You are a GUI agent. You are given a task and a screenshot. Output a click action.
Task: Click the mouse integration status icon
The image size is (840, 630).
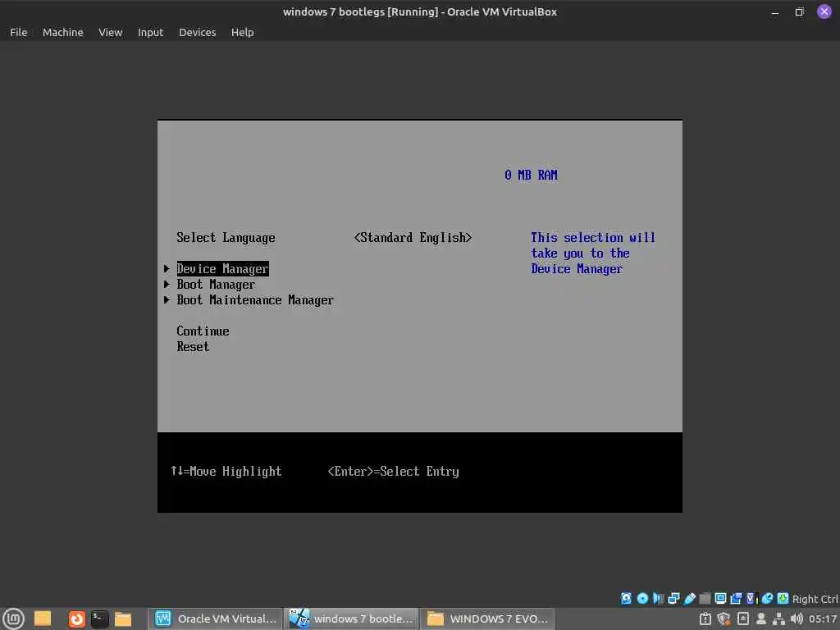767,598
